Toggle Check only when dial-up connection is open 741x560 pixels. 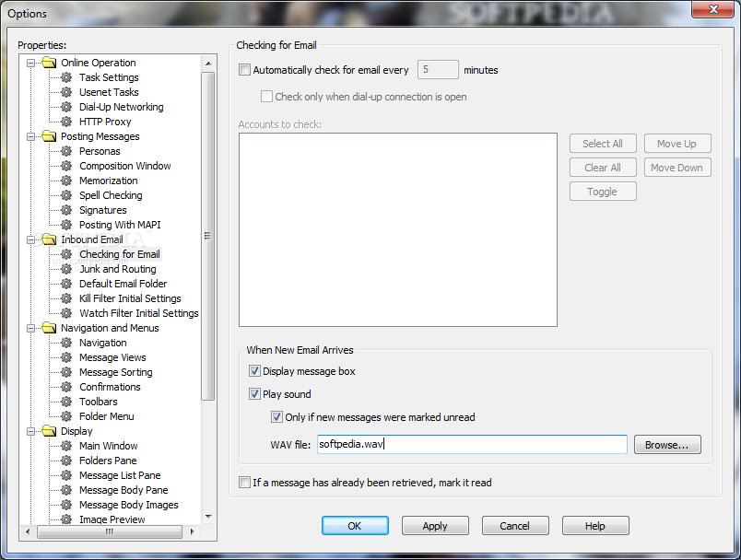pos(266,97)
